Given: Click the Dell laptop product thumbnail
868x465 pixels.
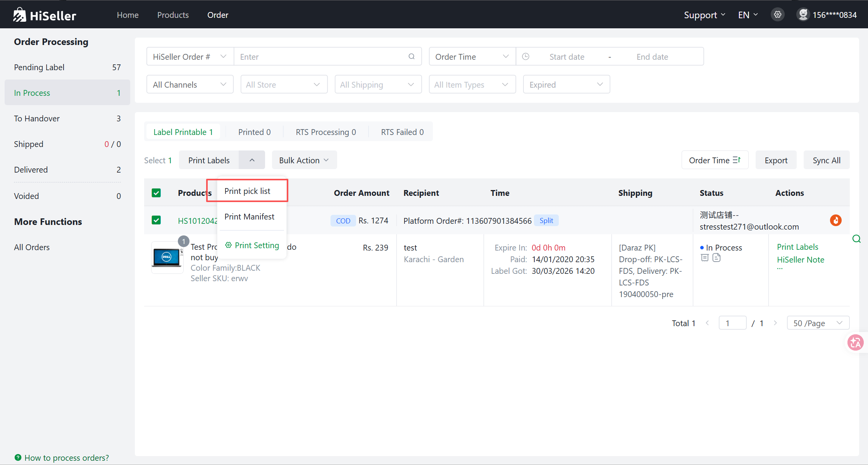Looking at the screenshot, I should pyautogui.click(x=167, y=257).
